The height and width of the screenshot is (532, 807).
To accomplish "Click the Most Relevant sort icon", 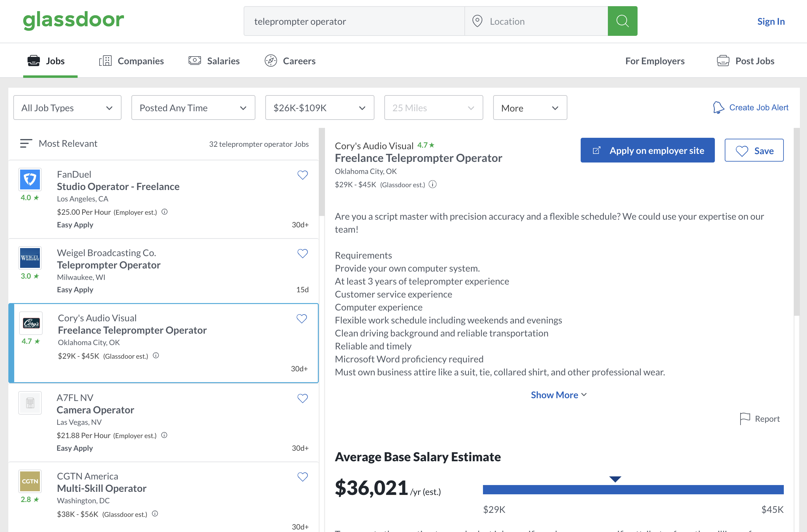I will [x=26, y=144].
